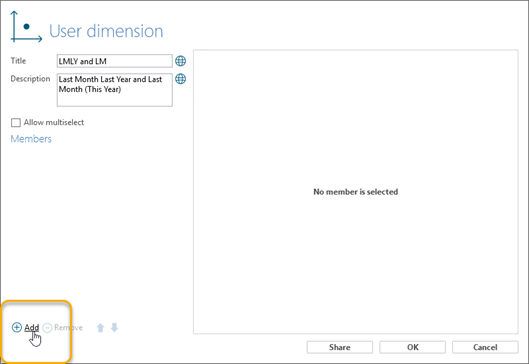Click the globe icon beside Title field

point(180,61)
